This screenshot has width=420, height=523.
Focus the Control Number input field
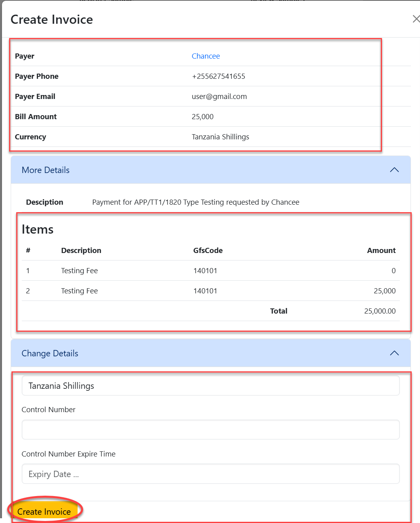pyautogui.click(x=210, y=430)
